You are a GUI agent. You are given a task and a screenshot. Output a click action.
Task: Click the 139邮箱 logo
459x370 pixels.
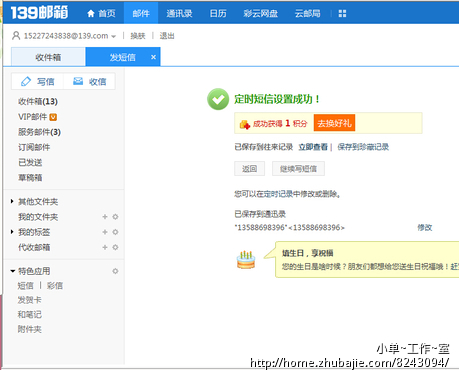(x=39, y=13)
